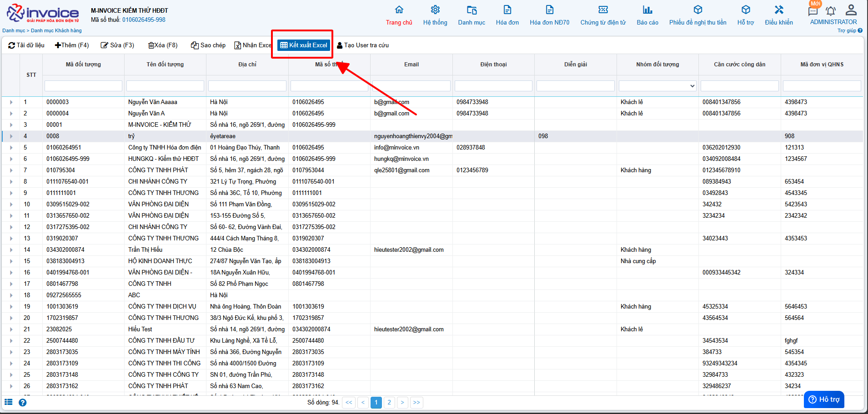Open the Báo cáo chart icon

point(647,10)
